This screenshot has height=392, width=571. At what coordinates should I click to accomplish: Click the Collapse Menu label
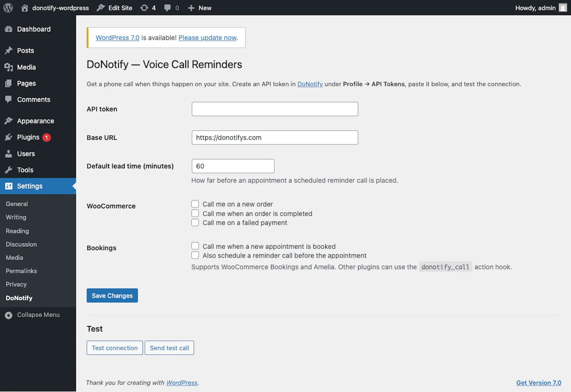tap(39, 315)
